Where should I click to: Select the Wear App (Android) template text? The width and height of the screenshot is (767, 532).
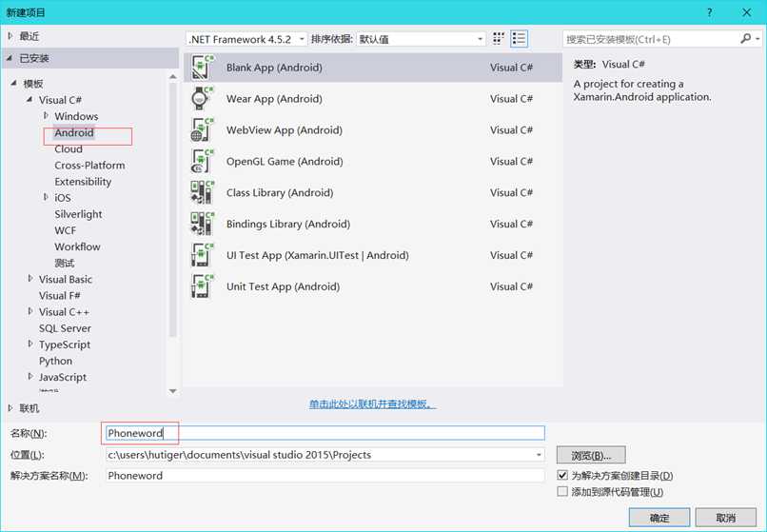click(274, 99)
